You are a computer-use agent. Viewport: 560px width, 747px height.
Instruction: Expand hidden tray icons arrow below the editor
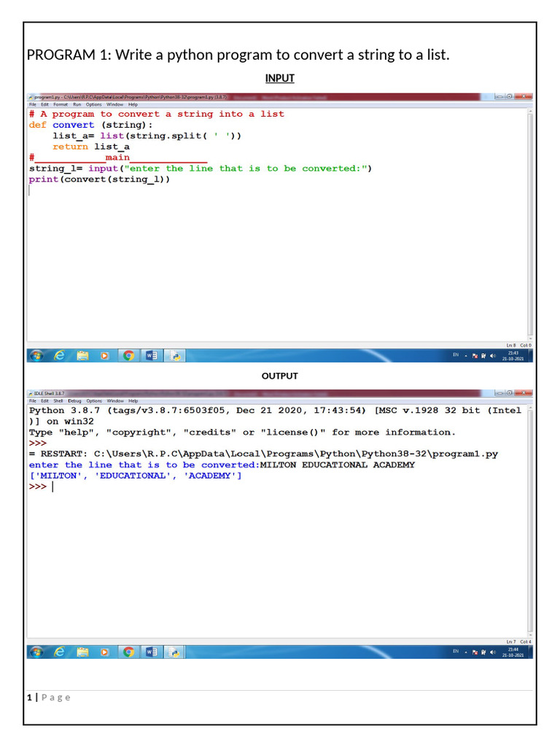tap(467, 356)
